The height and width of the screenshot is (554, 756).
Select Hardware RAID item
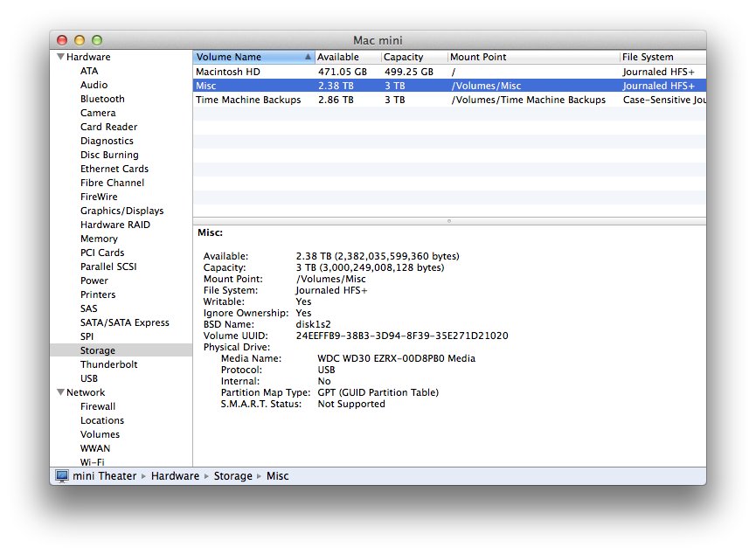click(115, 225)
